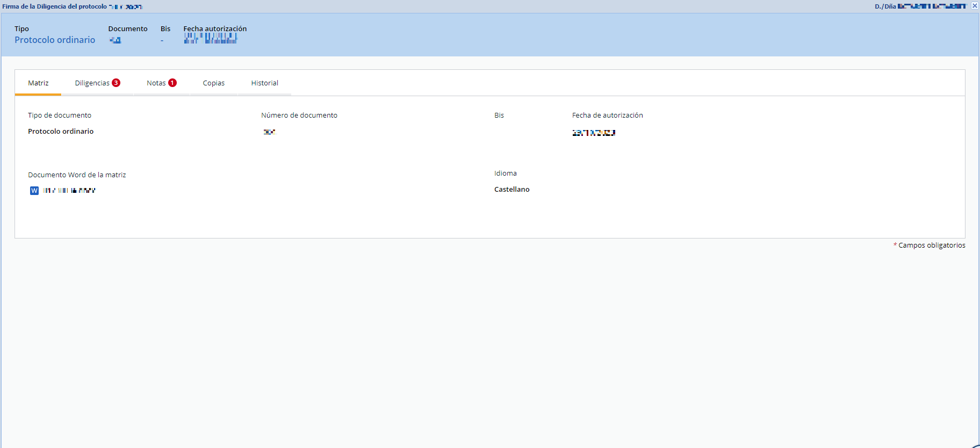
Task: Open the Diligencias tab
Action: [x=92, y=83]
